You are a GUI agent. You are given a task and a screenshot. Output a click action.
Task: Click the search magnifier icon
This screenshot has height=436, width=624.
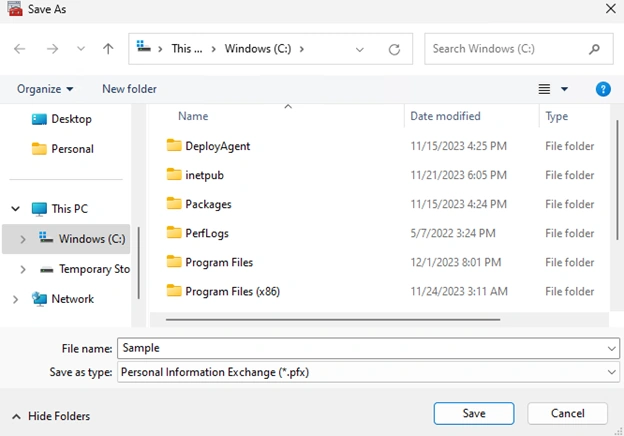(594, 49)
